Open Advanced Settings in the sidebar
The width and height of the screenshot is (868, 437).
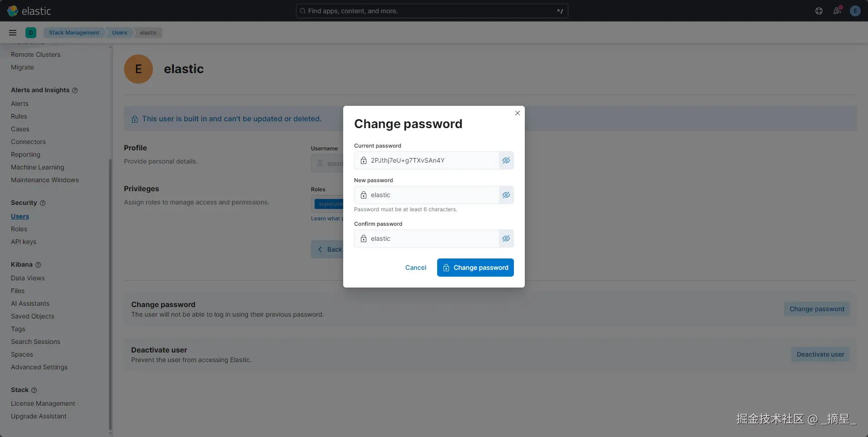tap(39, 367)
